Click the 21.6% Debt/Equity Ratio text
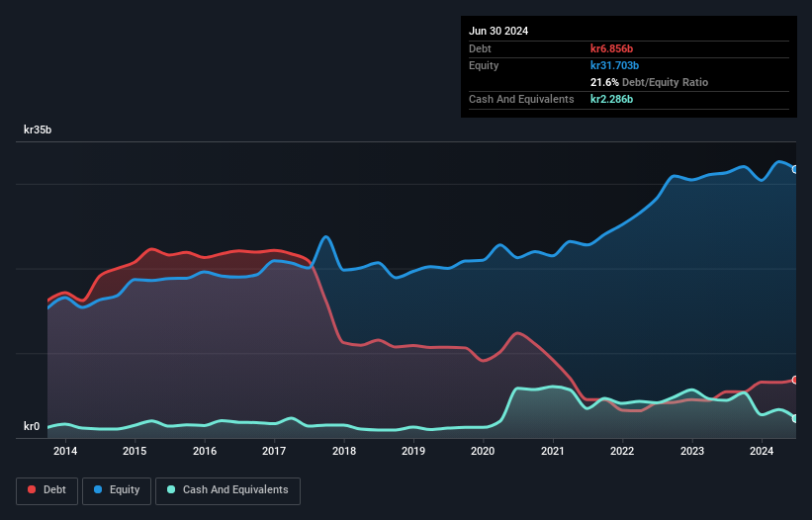The image size is (812, 520). 649,82
